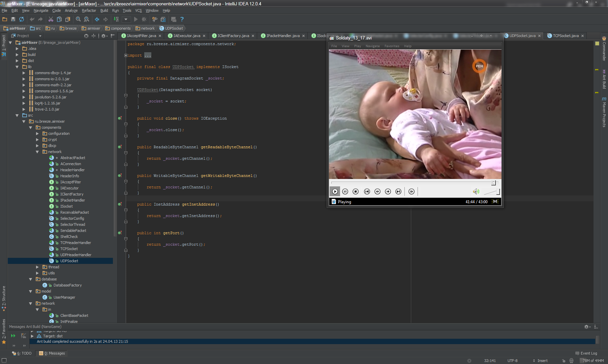Open the VCS menu
The width and height of the screenshot is (608, 364).
pos(139,10)
